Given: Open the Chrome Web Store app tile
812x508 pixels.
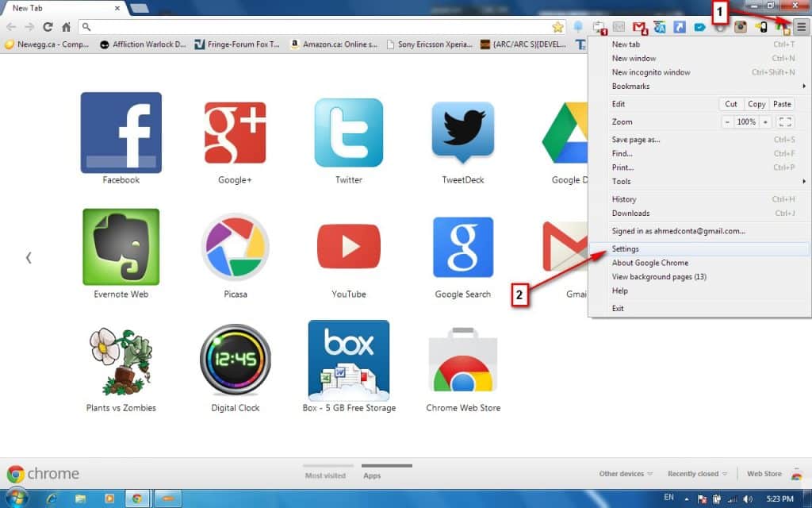Looking at the screenshot, I should click(463, 361).
